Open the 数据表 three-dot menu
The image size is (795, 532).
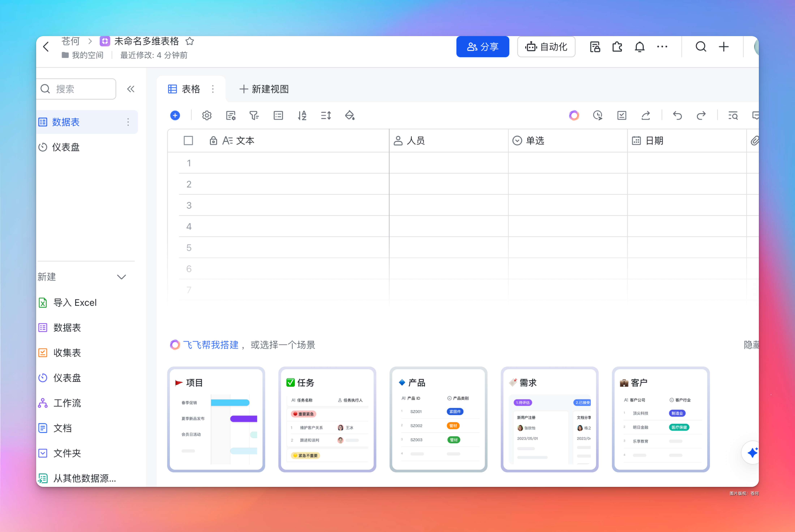[x=128, y=122]
